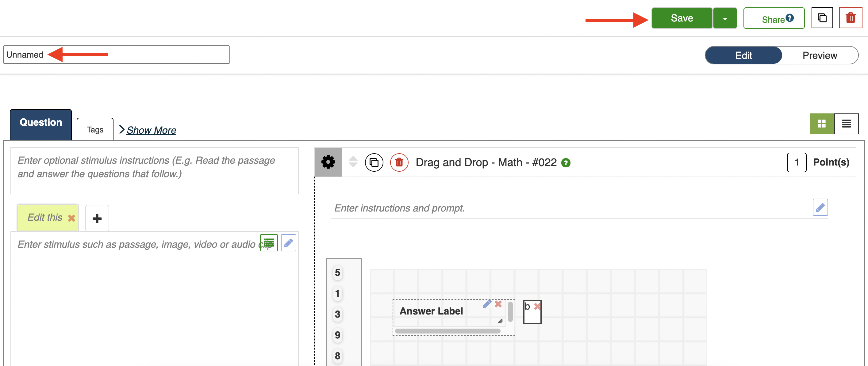Click the top copy item icon
The width and height of the screenshot is (868, 366).
click(822, 18)
